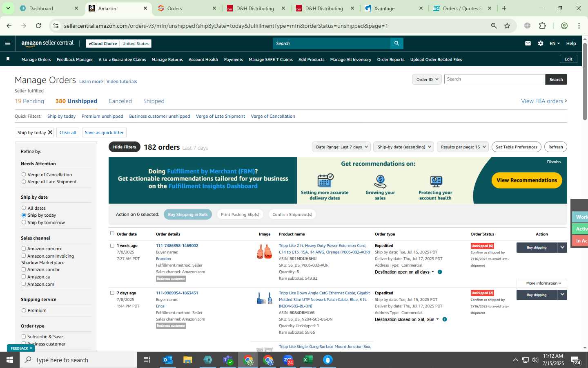Switch to the Canceled orders tab
The width and height of the screenshot is (588, 368).
pos(120,101)
